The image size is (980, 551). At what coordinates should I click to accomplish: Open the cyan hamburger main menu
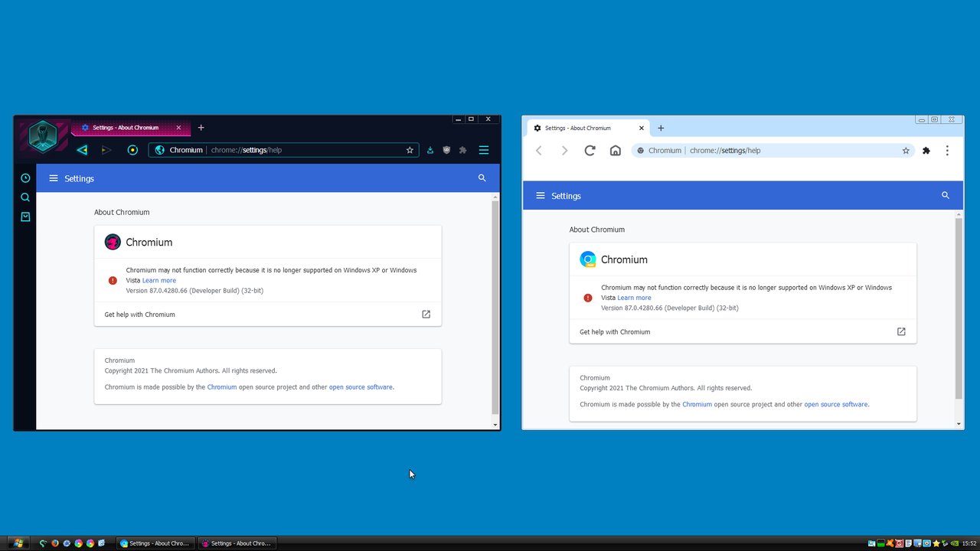point(484,150)
